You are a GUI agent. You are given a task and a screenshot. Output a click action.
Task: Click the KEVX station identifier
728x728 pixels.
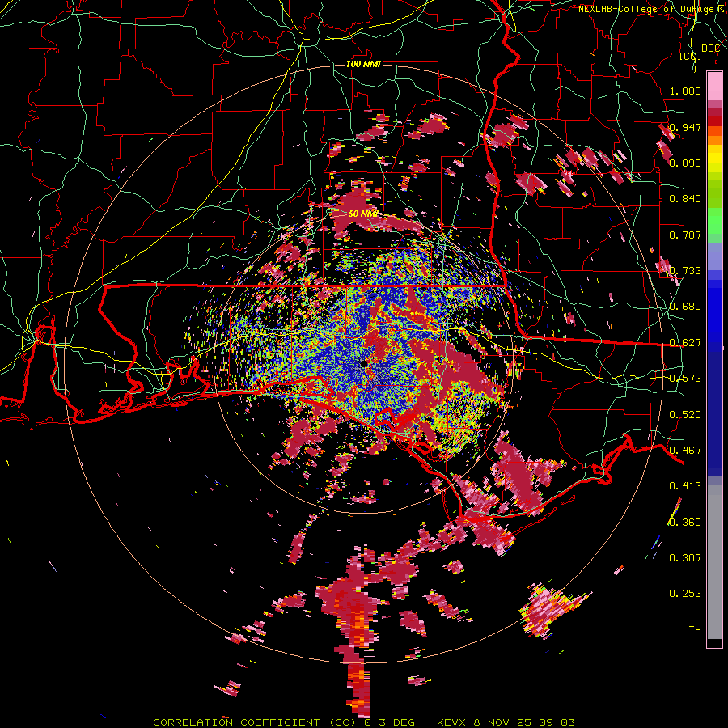(453, 722)
